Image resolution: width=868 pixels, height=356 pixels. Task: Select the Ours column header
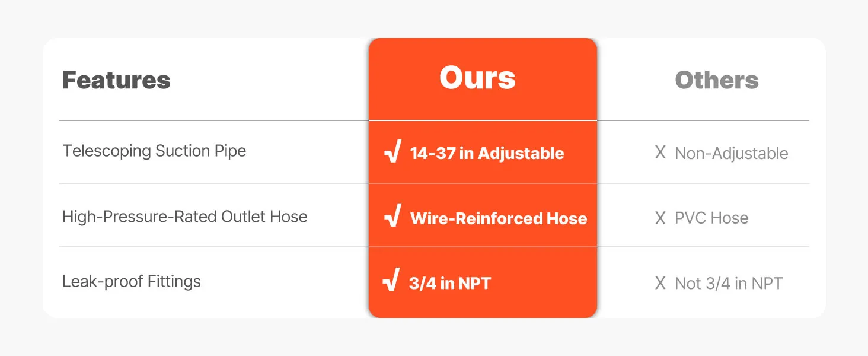pos(477,78)
